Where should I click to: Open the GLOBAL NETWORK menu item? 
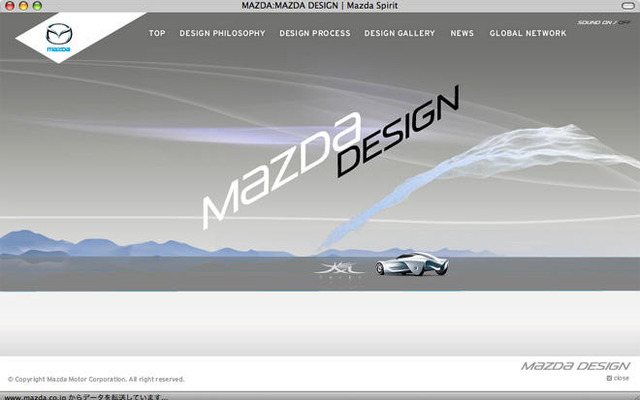coord(528,33)
